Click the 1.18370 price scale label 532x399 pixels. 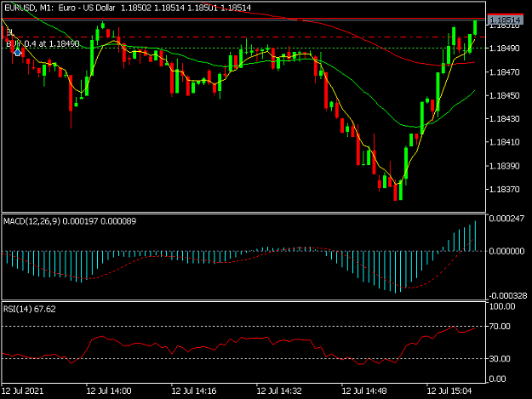tap(504, 189)
